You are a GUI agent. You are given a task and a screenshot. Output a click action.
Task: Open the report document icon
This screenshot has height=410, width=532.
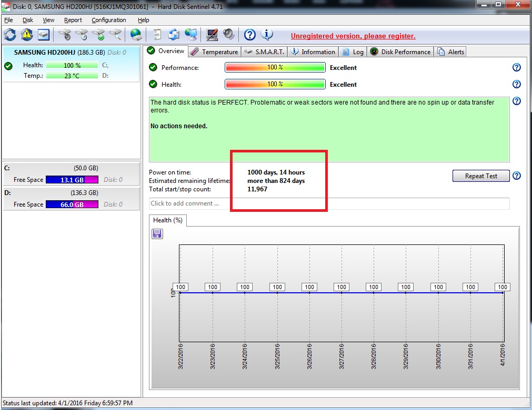click(157, 35)
